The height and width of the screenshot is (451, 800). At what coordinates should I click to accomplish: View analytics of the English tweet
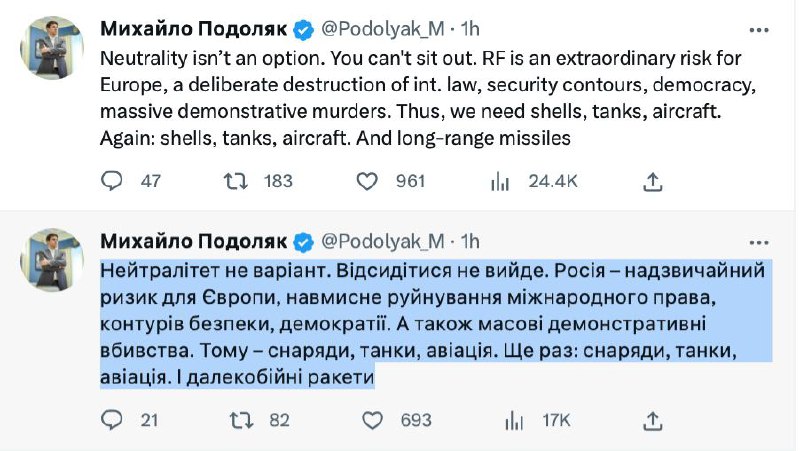point(499,181)
